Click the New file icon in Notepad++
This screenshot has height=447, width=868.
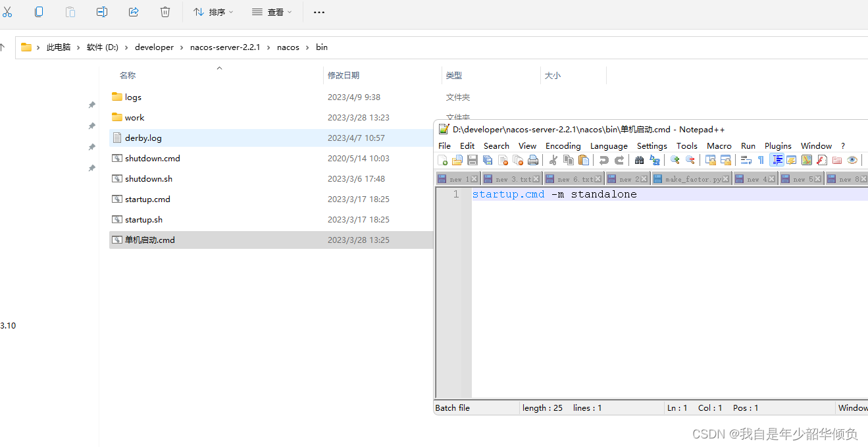tap(443, 160)
